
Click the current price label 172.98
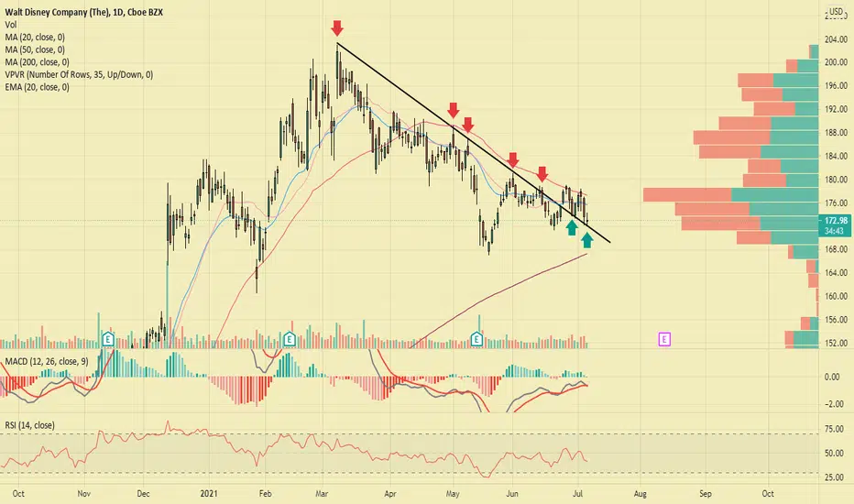click(x=836, y=221)
